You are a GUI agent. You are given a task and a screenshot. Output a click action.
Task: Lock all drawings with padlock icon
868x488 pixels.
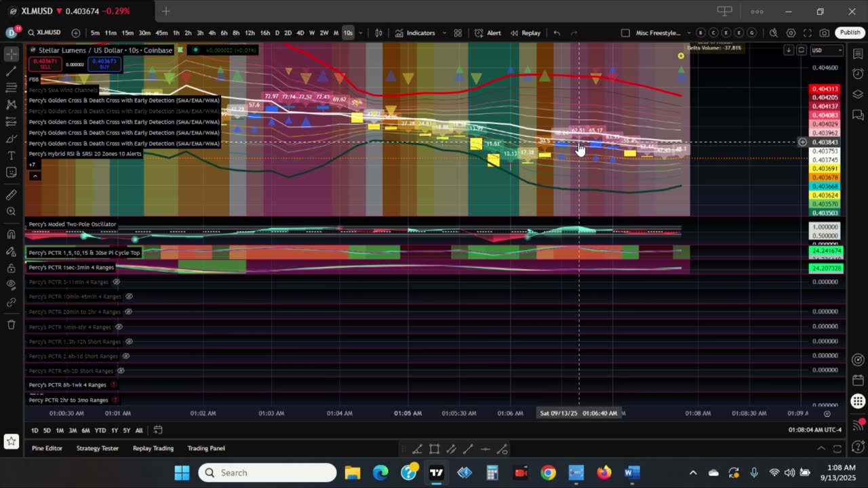(11, 268)
